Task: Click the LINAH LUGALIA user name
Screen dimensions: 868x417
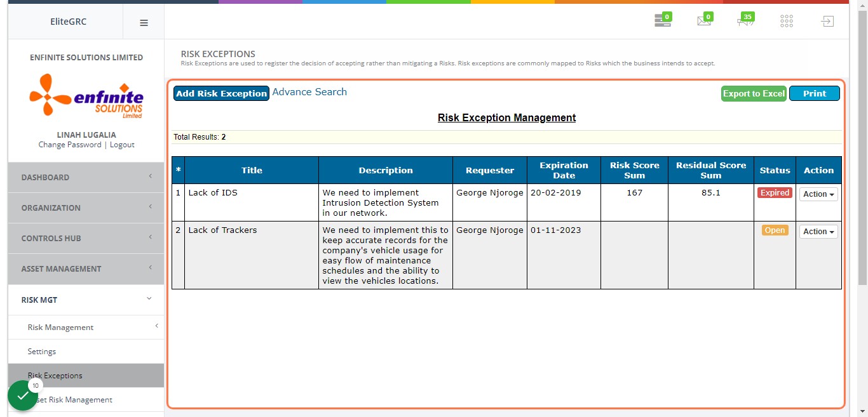Action: (x=86, y=135)
